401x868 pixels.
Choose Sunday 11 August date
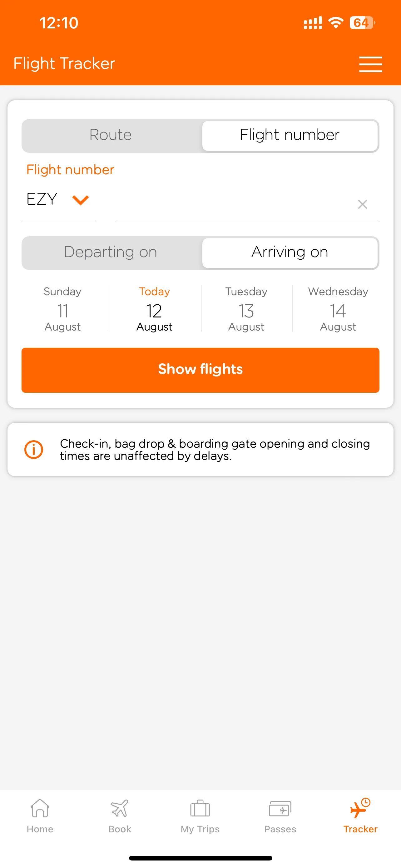click(x=63, y=309)
